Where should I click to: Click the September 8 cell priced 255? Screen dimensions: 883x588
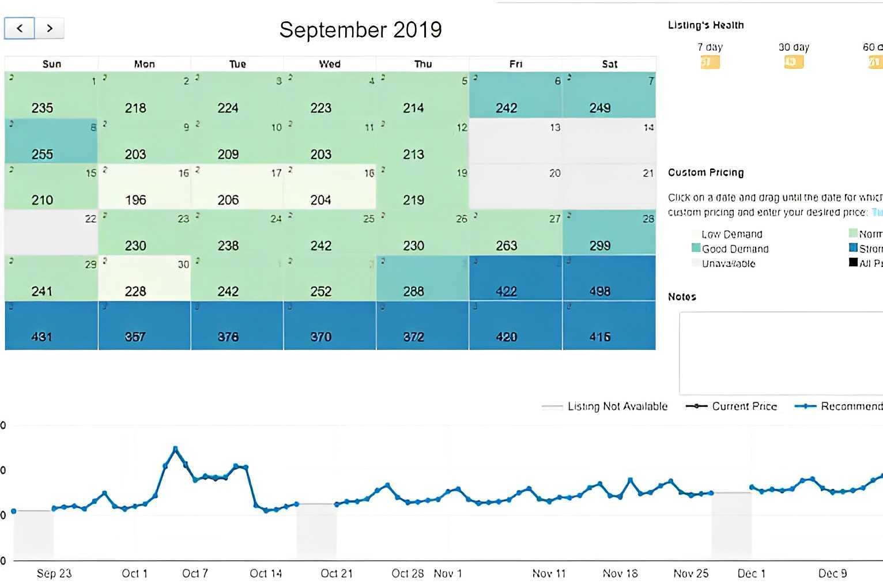[51, 141]
